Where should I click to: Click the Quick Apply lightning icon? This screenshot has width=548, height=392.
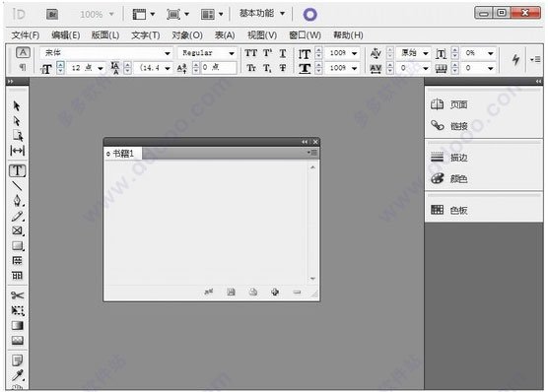[x=515, y=59]
